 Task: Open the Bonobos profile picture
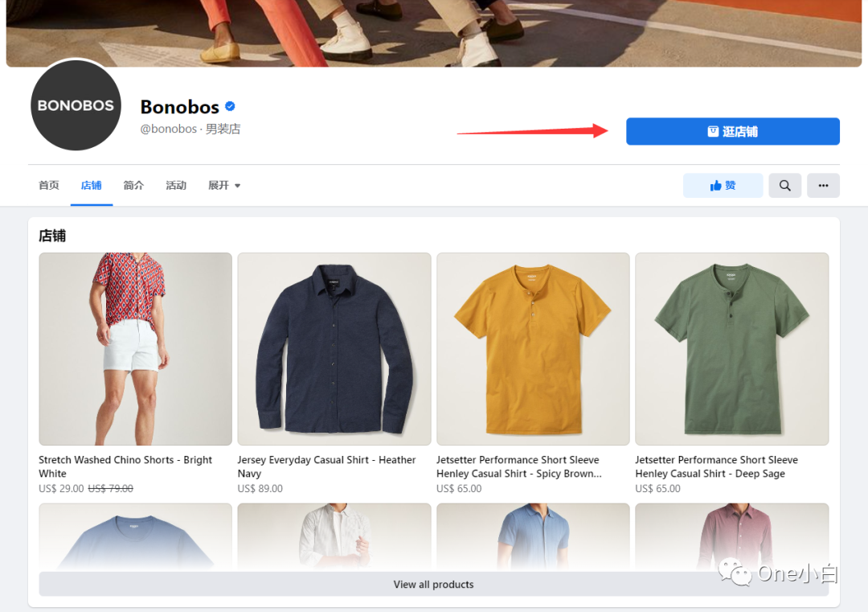pos(76,105)
